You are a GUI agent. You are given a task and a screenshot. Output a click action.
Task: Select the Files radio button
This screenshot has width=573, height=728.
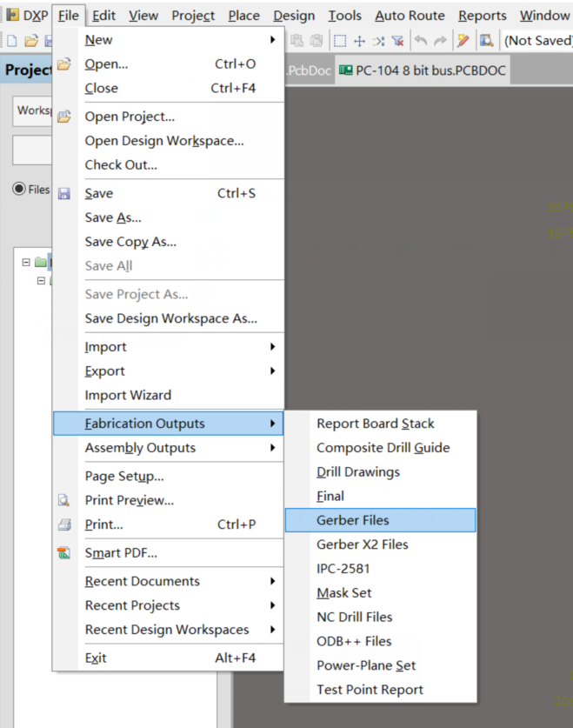click(19, 189)
